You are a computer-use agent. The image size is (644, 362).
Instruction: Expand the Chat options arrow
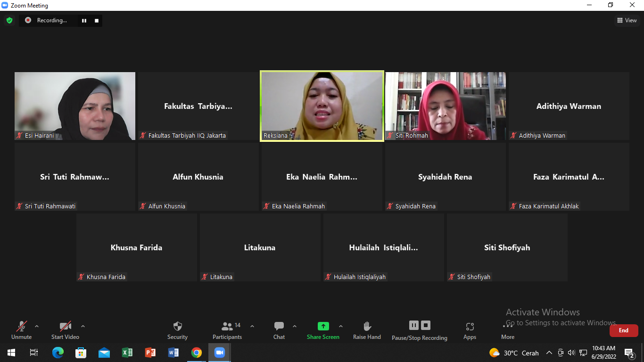tap(295, 326)
